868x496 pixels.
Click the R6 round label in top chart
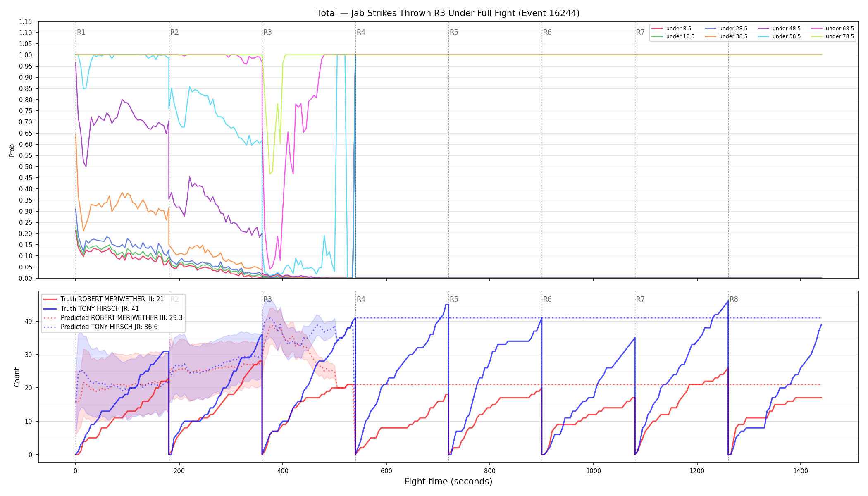click(547, 32)
